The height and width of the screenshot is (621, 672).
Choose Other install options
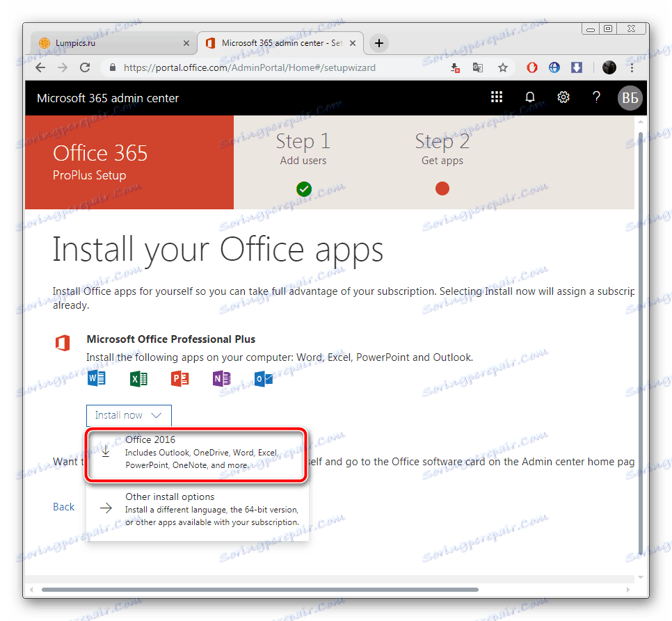[x=198, y=509]
